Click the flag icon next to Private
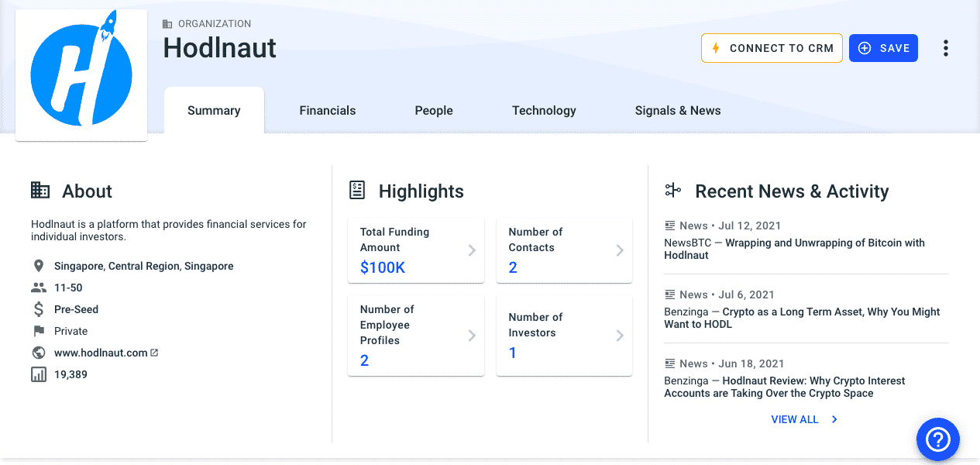Viewport: 980px width, 465px height. (37, 330)
